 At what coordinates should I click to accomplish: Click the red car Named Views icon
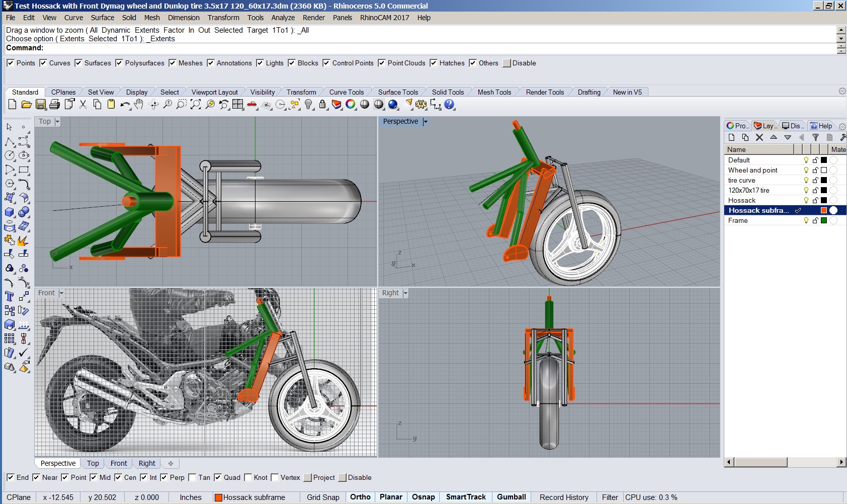(x=252, y=104)
